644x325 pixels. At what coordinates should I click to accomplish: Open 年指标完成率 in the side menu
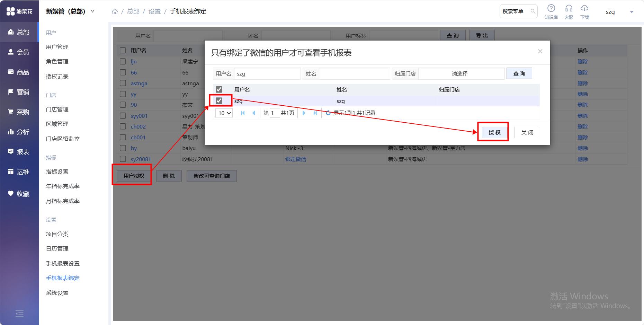[63, 186]
